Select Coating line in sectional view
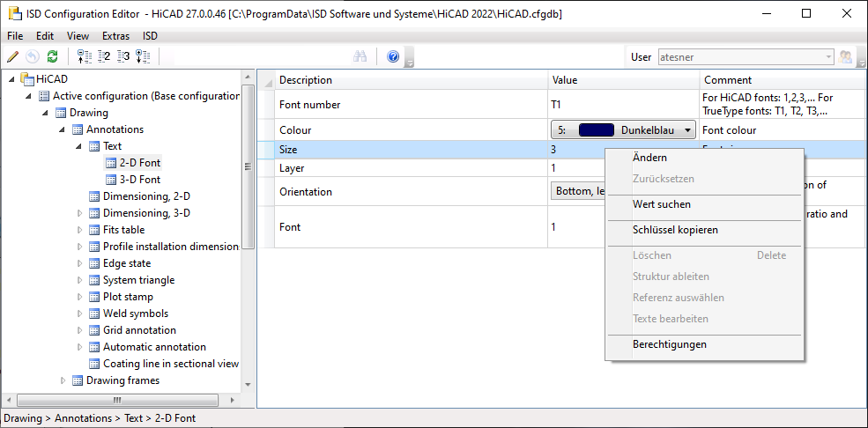Screen dimensions: 868x428 pyautogui.click(x=171, y=364)
